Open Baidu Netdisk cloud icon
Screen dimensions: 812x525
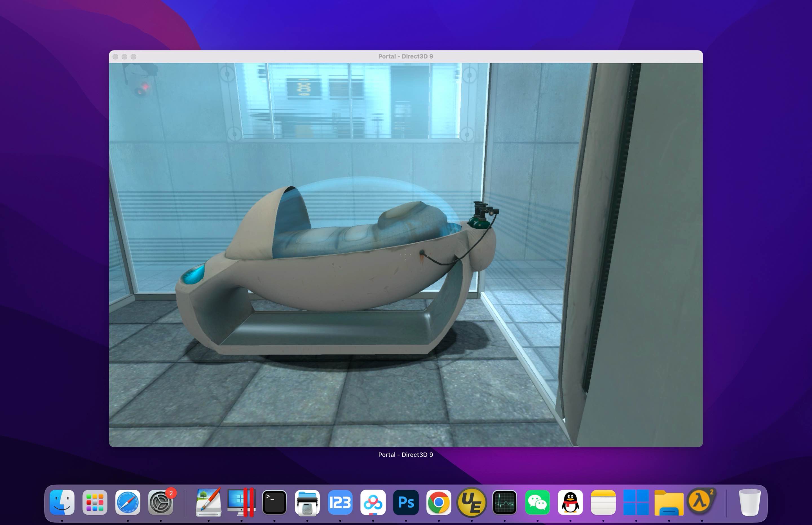[x=373, y=502]
